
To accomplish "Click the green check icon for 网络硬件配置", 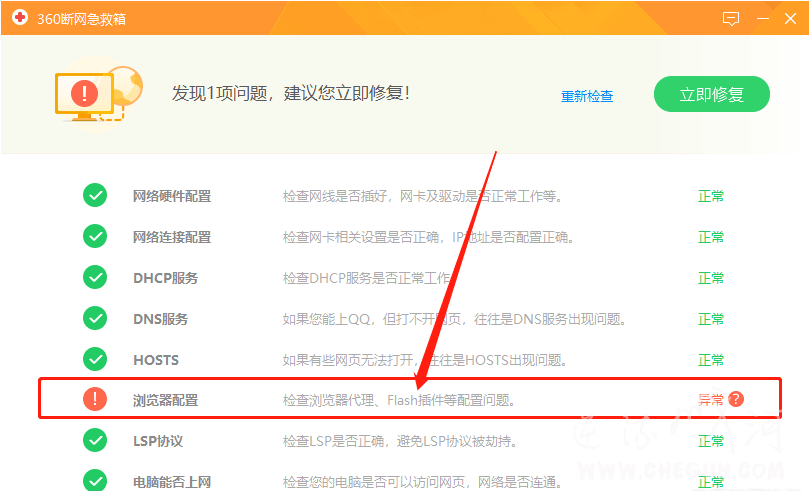I will point(95,195).
